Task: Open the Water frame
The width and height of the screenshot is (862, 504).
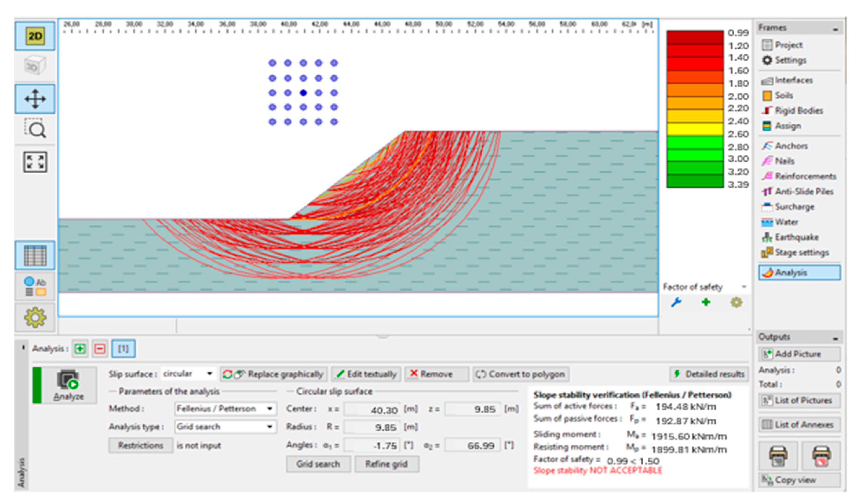Action: click(x=799, y=222)
